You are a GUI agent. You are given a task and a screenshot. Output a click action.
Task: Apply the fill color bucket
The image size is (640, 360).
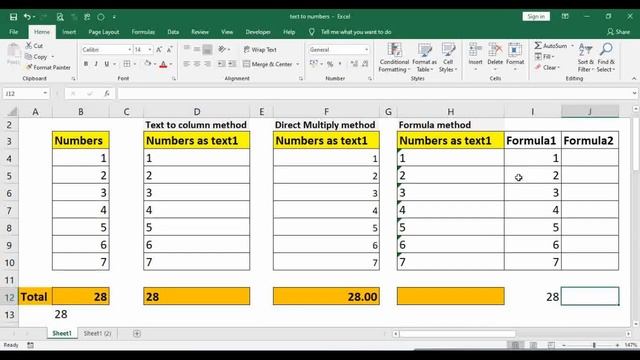(148, 64)
